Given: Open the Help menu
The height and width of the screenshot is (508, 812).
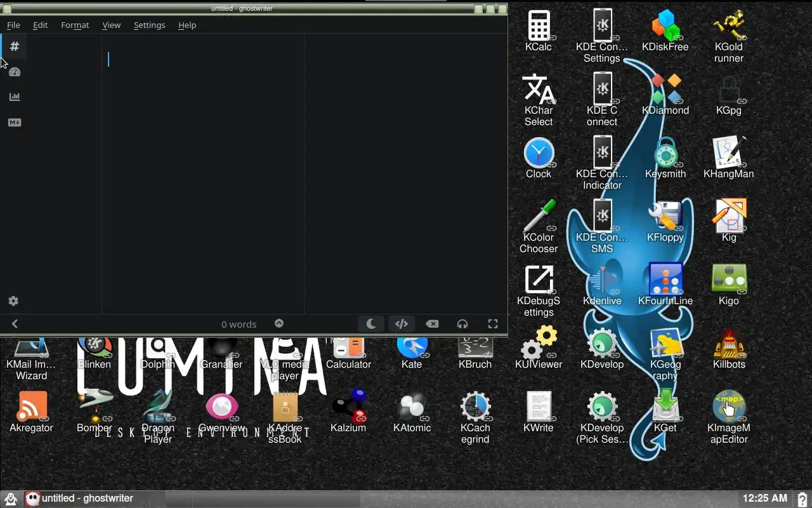Looking at the screenshot, I should coord(187,25).
